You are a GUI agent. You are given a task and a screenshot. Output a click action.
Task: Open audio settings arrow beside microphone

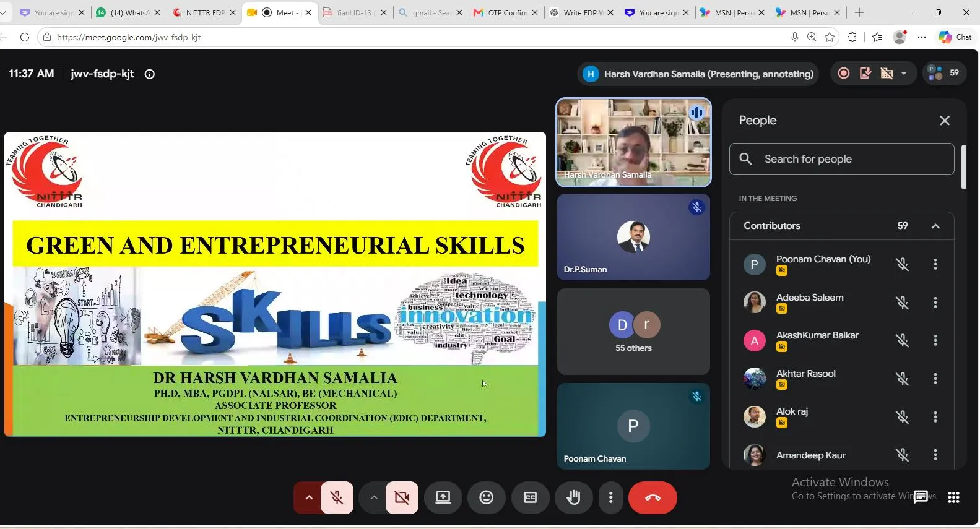point(308,497)
